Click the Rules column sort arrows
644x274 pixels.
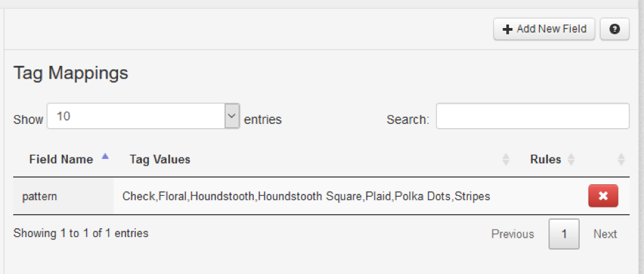click(571, 160)
